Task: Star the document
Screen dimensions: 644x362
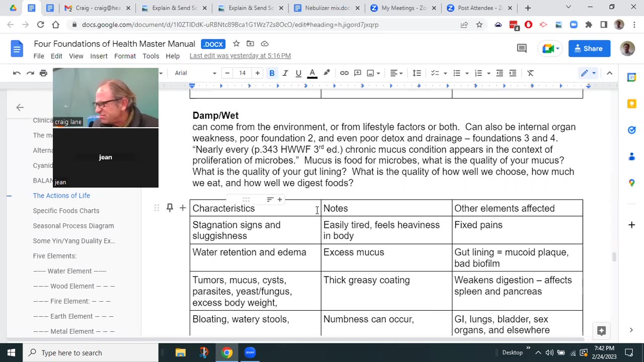Action: 236,44
